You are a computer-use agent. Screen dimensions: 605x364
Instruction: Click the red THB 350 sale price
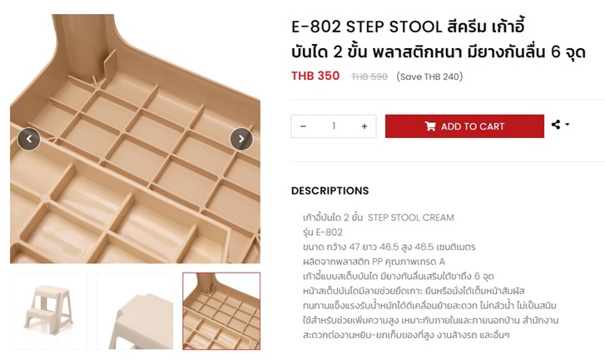coord(315,76)
